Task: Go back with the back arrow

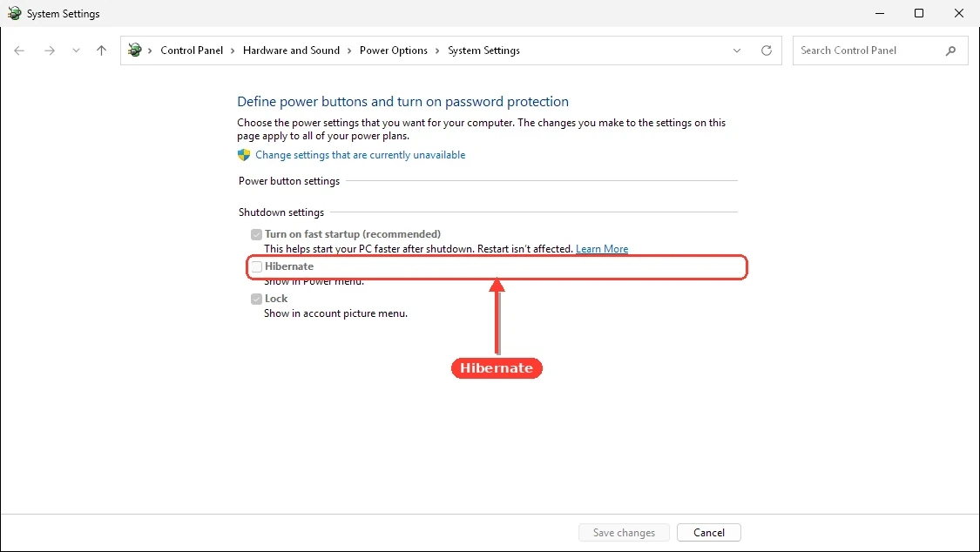Action: click(x=19, y=50)
